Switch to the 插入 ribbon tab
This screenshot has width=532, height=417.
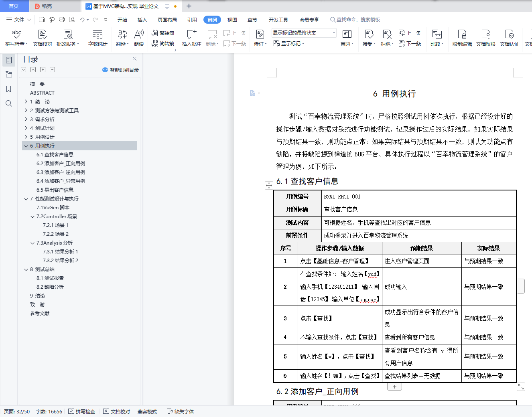142,20
